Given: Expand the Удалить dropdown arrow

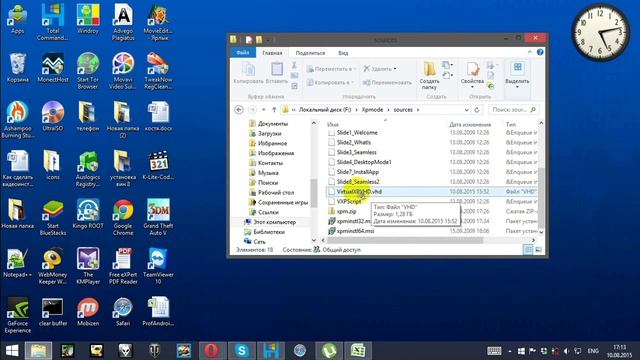Looking at the screenshot, I should pos(395,69).
